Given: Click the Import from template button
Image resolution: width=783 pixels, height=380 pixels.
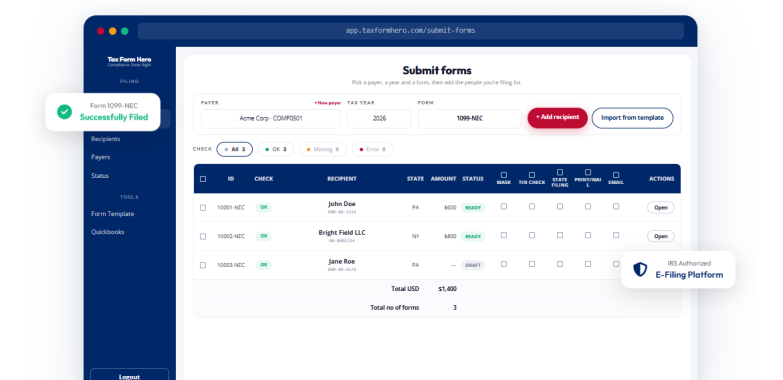Looking at the screenshot, I should click(x=632, y=118).
